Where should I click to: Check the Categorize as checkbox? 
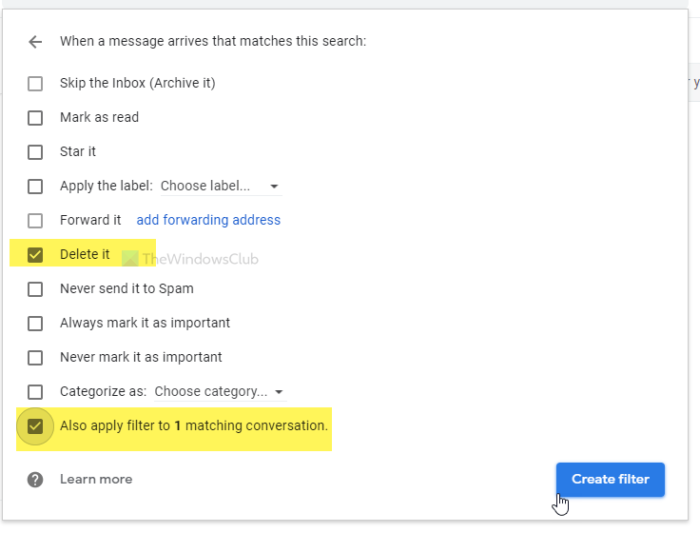pos(36,392)
